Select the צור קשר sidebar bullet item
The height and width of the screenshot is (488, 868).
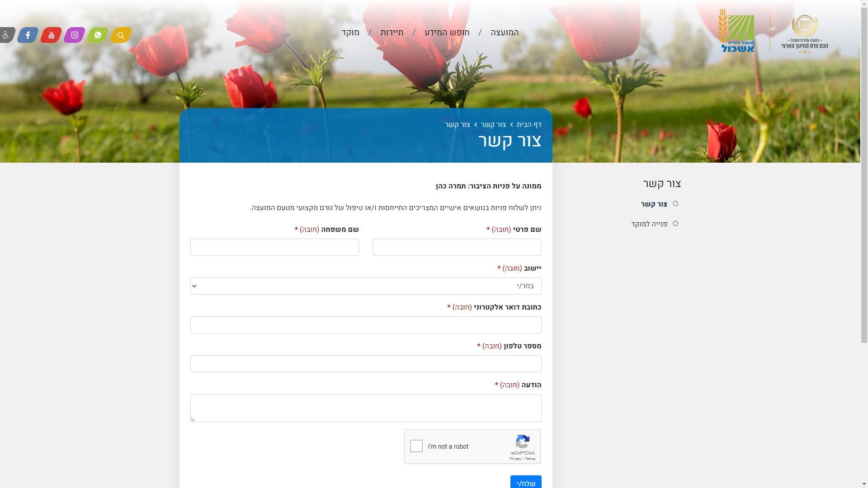pyautogui.click(x=654, y=204)
